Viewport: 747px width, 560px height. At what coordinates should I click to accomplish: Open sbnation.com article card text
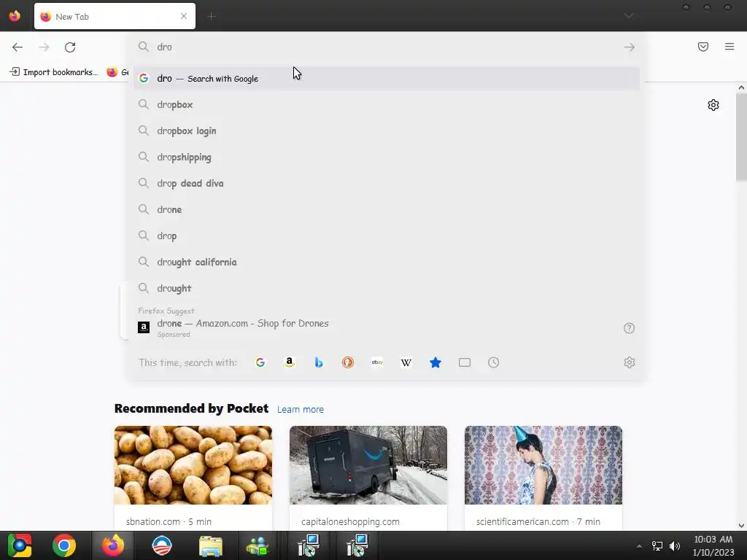(169, 521)
